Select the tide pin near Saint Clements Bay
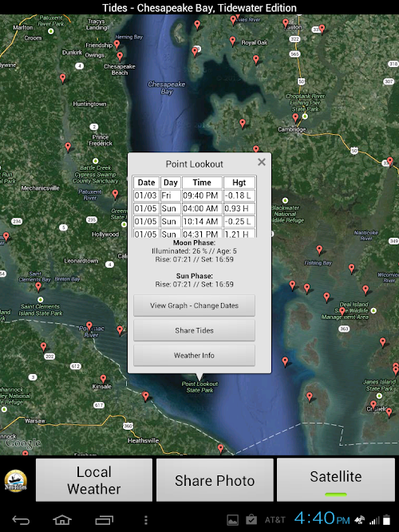399x532 pixels. click(x=38, y=287)
